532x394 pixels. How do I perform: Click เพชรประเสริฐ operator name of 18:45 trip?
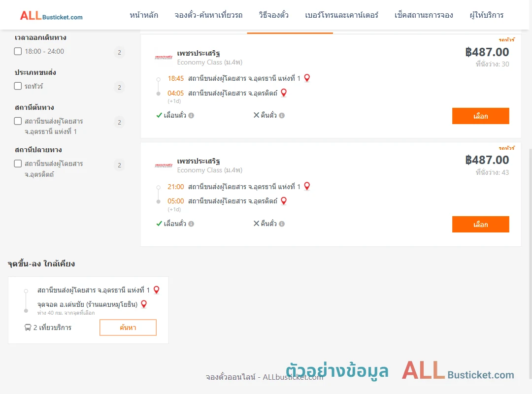pos(199,53)
